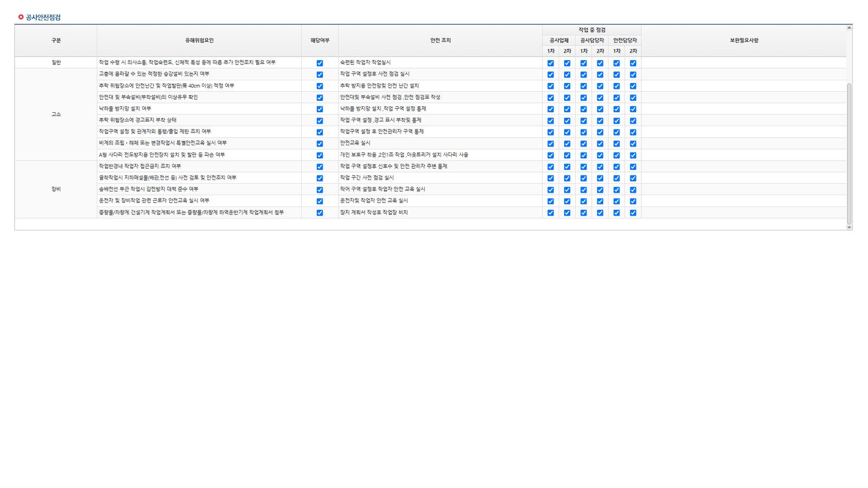Screen dimensions: 868x488
Task: Toggle 해당여부 for 낙하물 방지망 설치 여부
Action: point(320,109)
